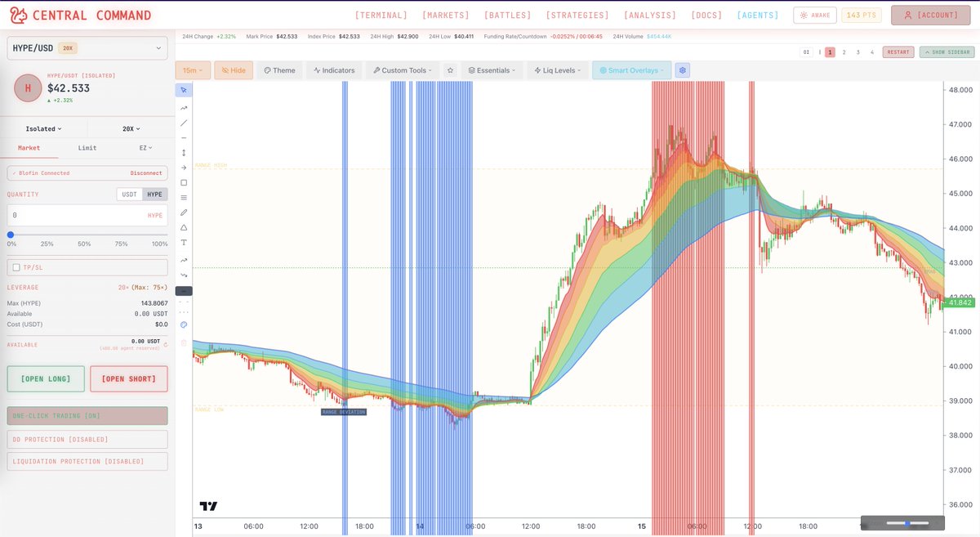Select the vertical double-arrow measure tool
The height and width of the screenshot is (537, 980).
point(184,153)
